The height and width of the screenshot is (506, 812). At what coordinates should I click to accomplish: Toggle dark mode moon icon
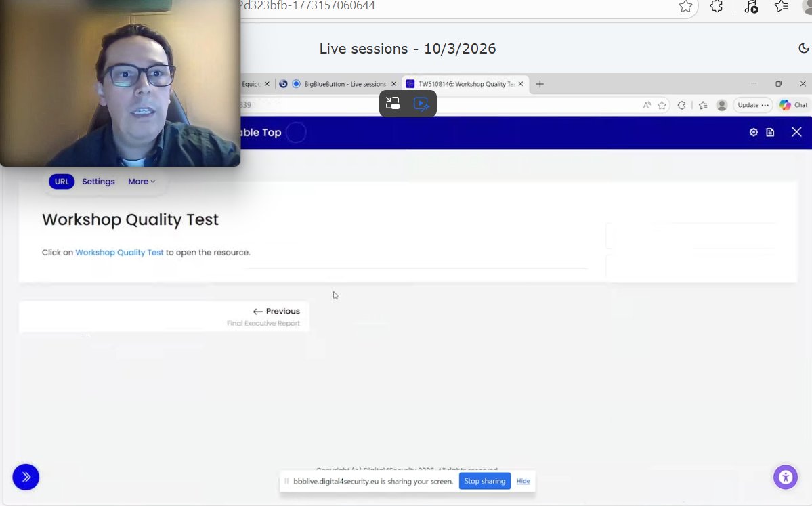(x=804, y=48)
